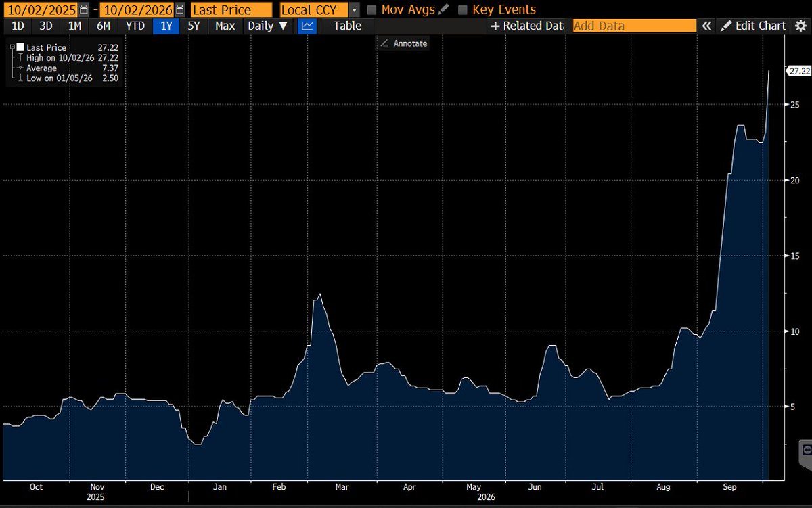
Task: Select the 6M range tab
Action: (104, 26)
